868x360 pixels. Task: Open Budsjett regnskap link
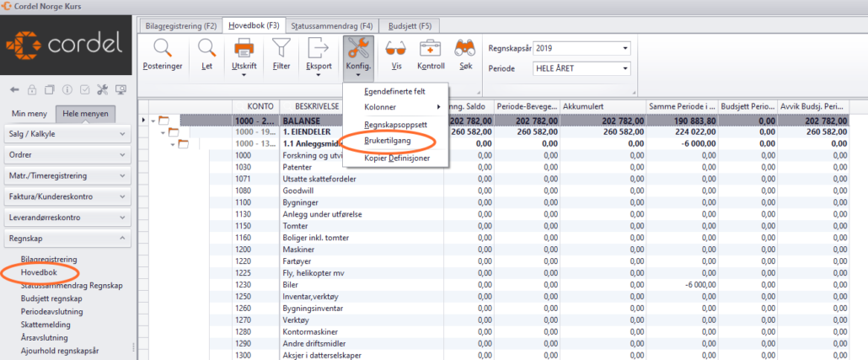51,298
